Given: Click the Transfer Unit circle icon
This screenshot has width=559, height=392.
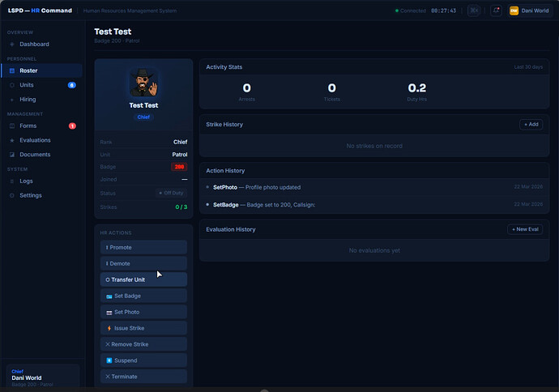Looking at the screenshot, I should (x=108, y=279).
